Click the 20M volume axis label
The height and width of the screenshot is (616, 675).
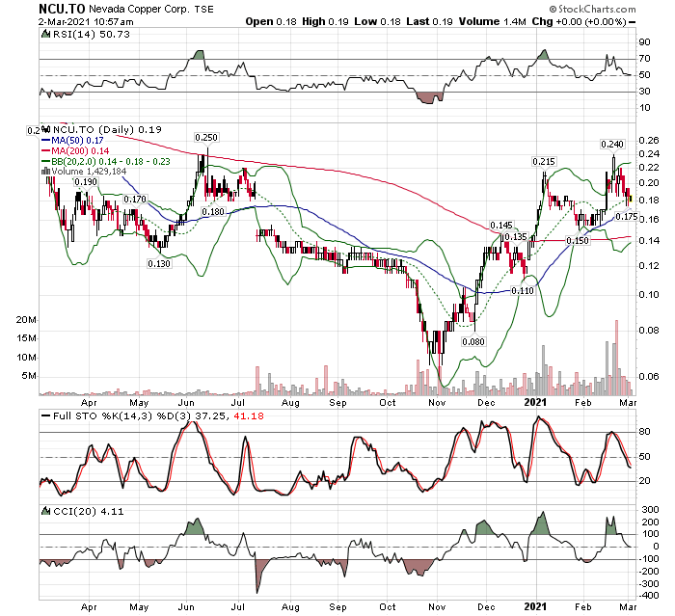(x=26, y=320)
